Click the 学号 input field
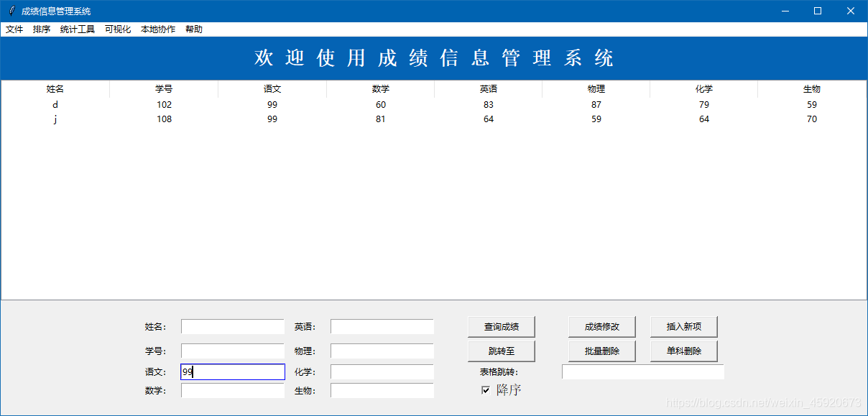This screenshot has width=868, height=416. click(232, 351)
